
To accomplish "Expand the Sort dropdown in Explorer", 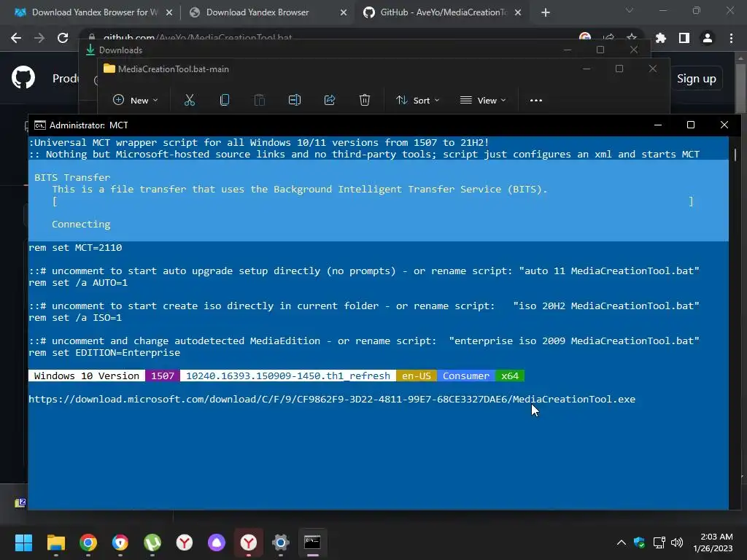I will tap(418, 100).
